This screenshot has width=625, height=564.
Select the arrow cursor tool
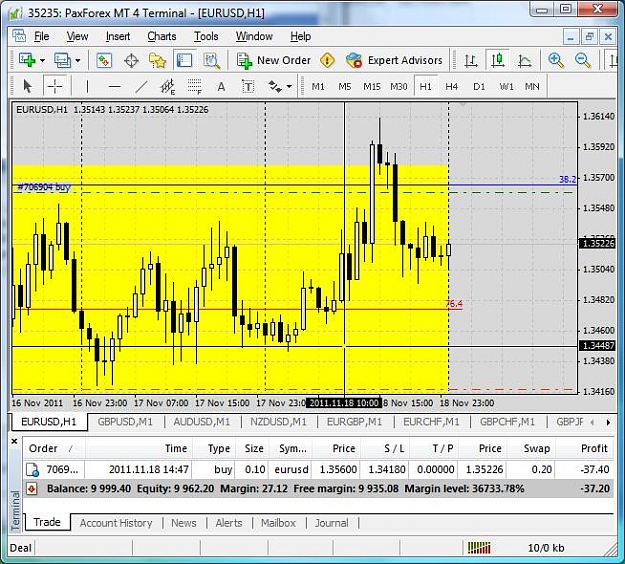coord(27,86)
